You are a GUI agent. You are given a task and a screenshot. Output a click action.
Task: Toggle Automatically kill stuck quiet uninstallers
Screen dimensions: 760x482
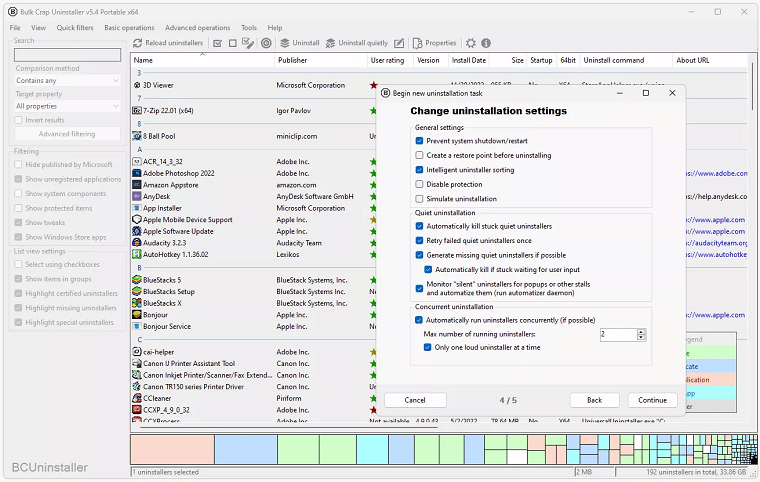click(x=419, y=226)
